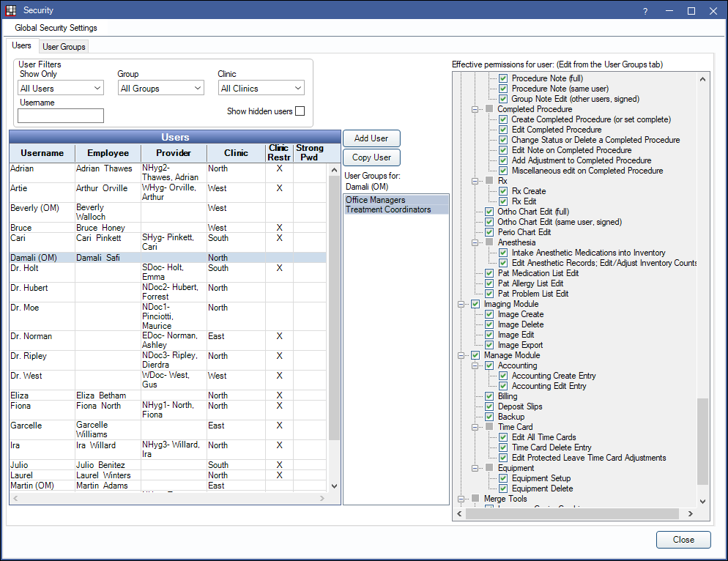Click the help question mark icon
This screenshot has height=561, width=728.
coord(645,11)
